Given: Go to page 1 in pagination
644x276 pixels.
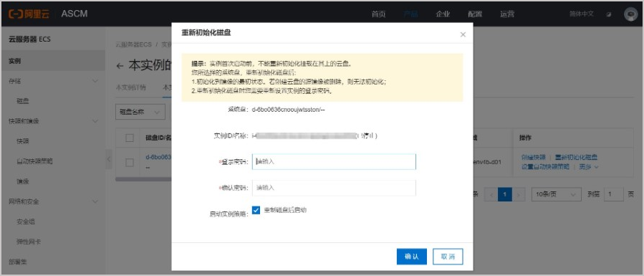Looking at the screenshot, I should tap(504, 194).
